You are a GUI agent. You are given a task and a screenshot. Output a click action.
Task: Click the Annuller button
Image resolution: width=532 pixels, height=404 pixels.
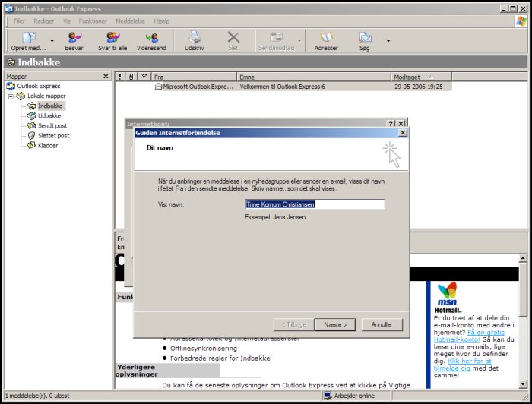tap(382, 324)
